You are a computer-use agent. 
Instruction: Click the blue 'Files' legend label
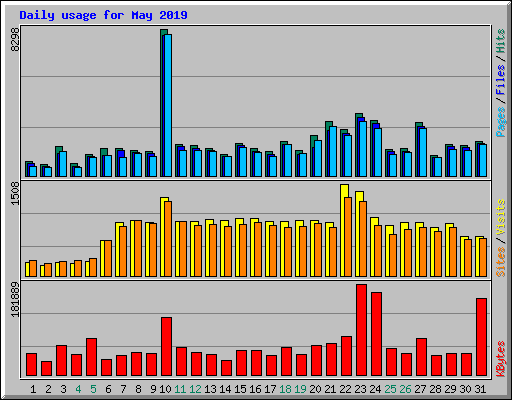(x=501, y=79)
